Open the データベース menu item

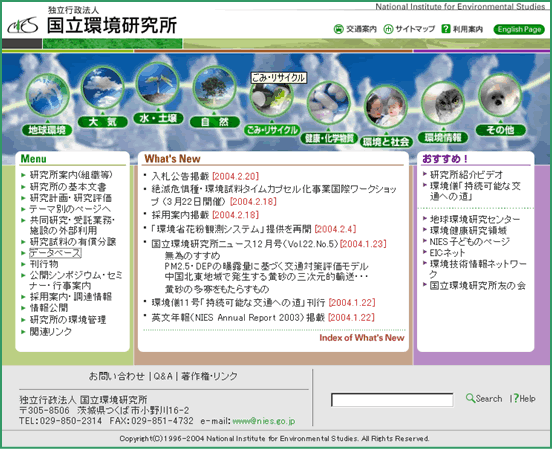click(x=55, y=253)
